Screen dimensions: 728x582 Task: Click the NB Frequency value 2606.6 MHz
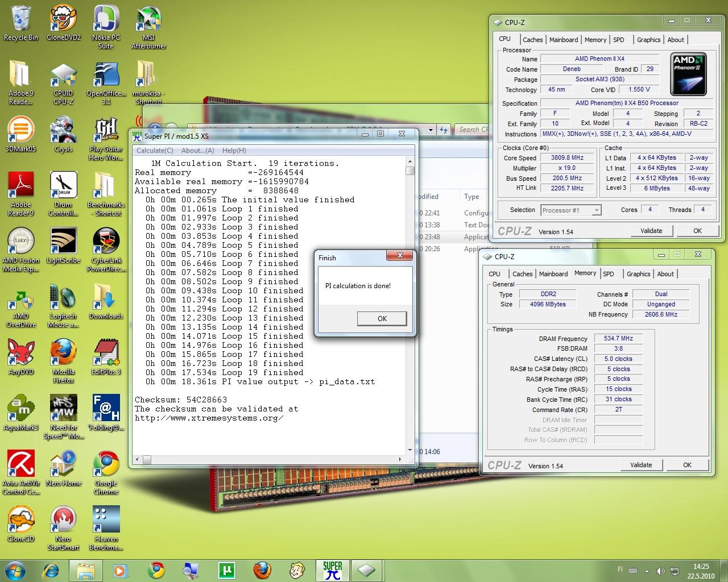661,314
